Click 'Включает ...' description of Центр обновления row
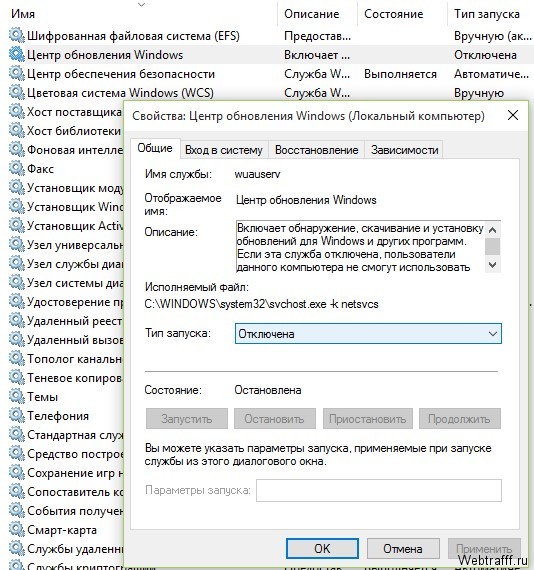This screenshot has height=570, width=534. click(x=317, y=55)
